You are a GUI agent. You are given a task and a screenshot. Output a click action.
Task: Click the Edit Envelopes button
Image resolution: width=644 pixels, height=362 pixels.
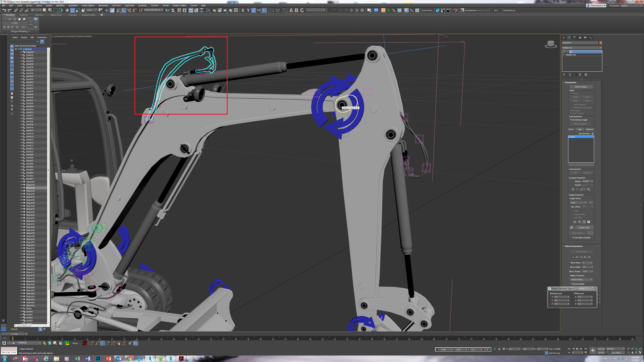tap(581, 87)
